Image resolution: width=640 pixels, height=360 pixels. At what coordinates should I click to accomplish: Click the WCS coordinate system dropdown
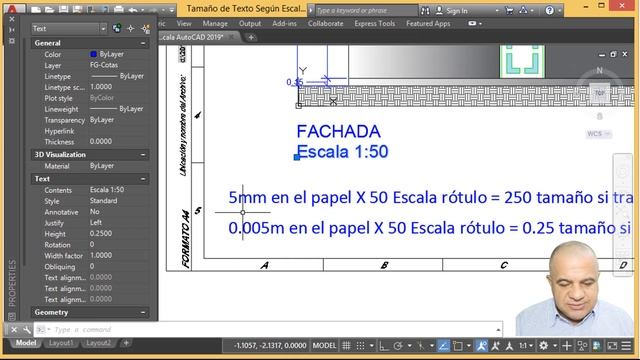tap(599, 134)
